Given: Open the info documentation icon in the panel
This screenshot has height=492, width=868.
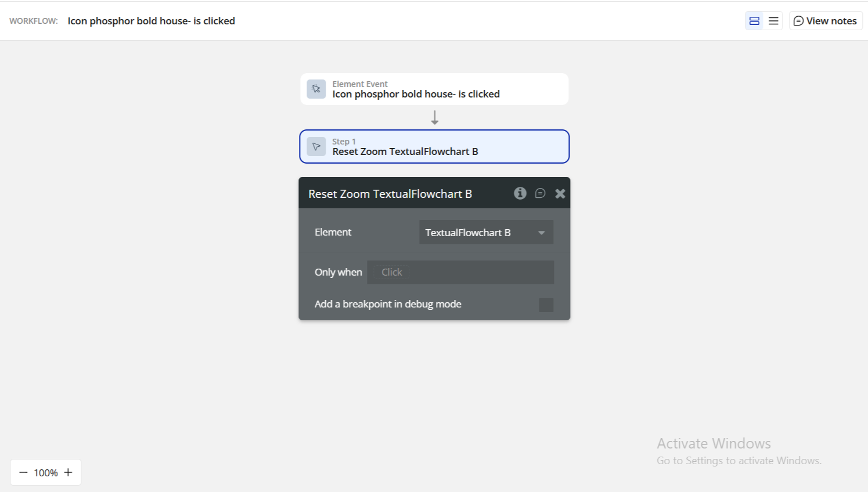Looking at the screenshot, I should (x=520, y=193).
